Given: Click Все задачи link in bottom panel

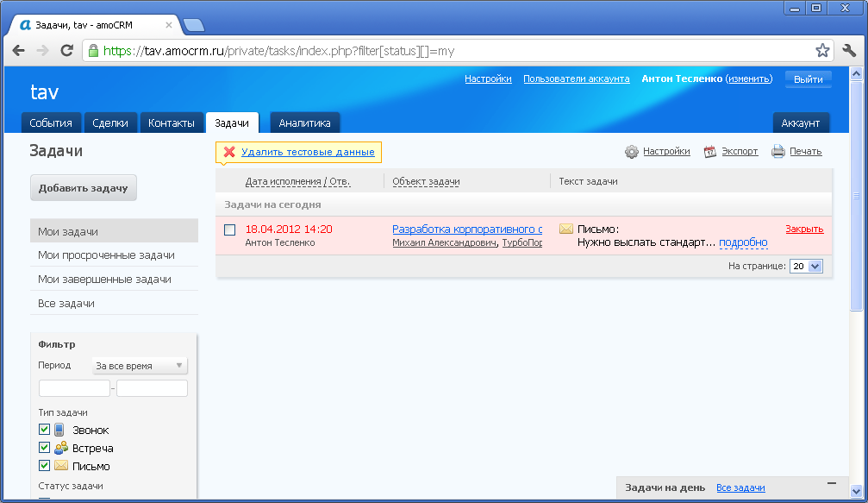Looking at the screenshot, I should click(x=740, y=487).
